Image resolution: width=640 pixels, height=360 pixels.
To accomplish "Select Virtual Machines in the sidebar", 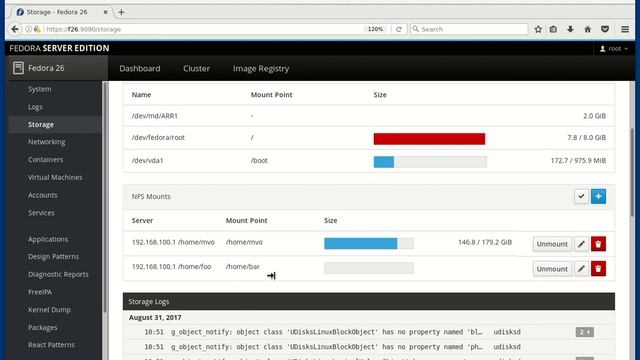I will (x=55, y=177).
